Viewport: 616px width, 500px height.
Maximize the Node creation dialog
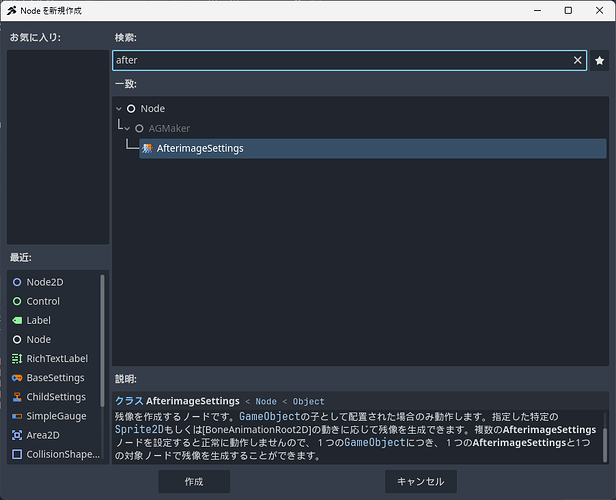tap(568, 11)
